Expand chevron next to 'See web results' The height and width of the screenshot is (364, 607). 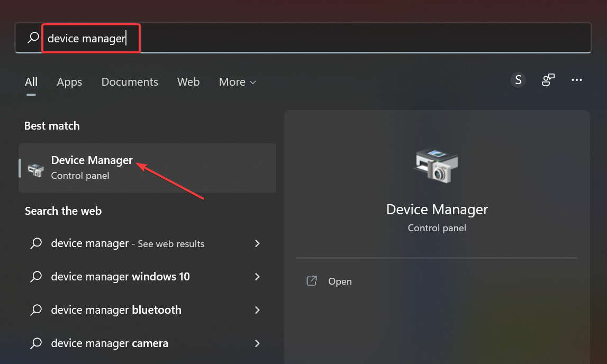(257, 243)
